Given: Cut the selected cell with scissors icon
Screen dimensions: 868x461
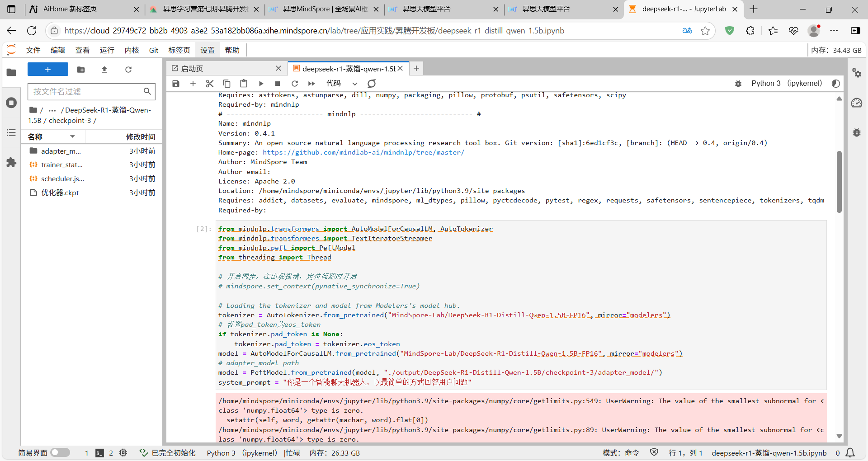Looking at the screenshot, I should click(209, 84).
